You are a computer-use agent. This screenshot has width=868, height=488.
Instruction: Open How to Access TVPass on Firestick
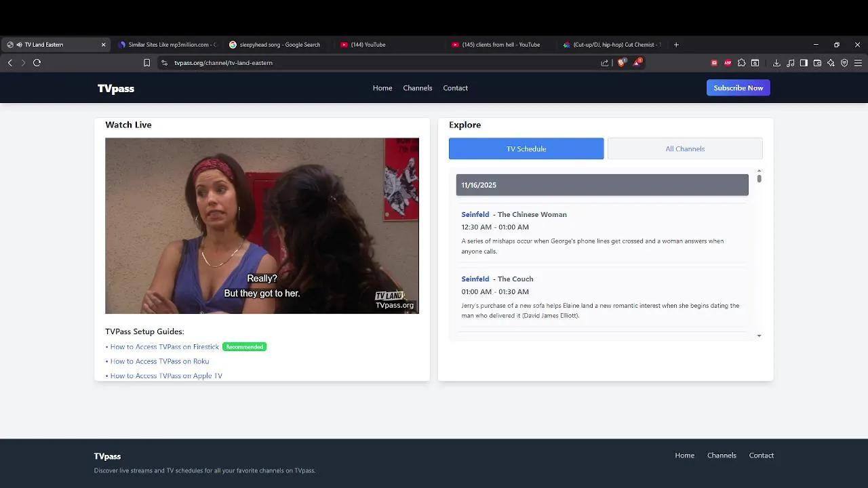click(165, 347)
